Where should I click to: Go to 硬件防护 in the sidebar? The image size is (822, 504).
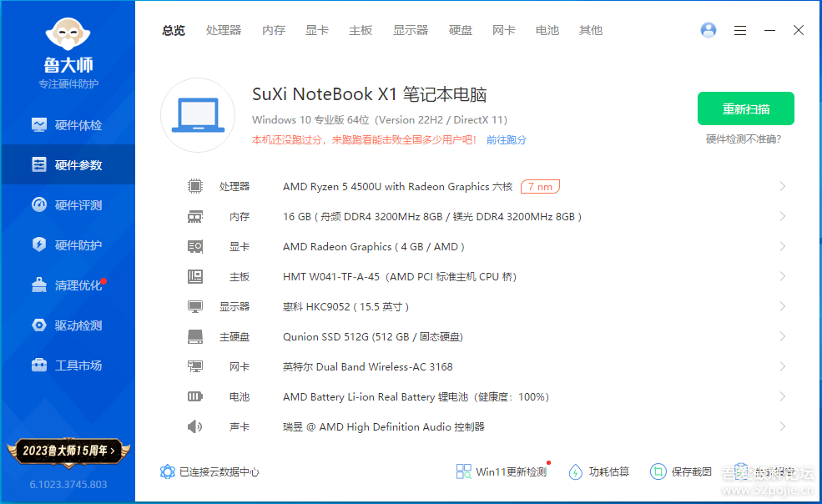tap(68, 245)
